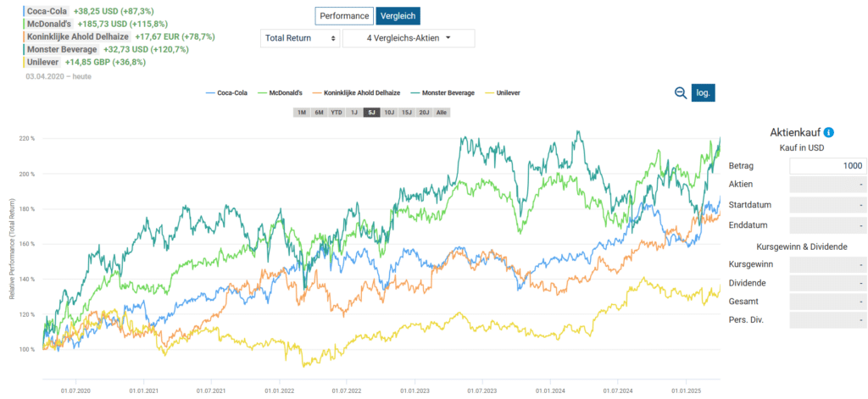The height and width of the screenshot is (399, 868).
Task: Click the 01.07.2020 x-axis date label
Action: click(x=76, y=390)
